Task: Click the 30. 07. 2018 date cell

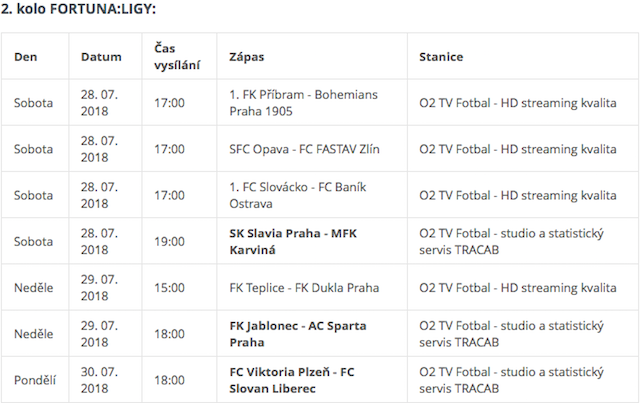Action: click(100, 380)
